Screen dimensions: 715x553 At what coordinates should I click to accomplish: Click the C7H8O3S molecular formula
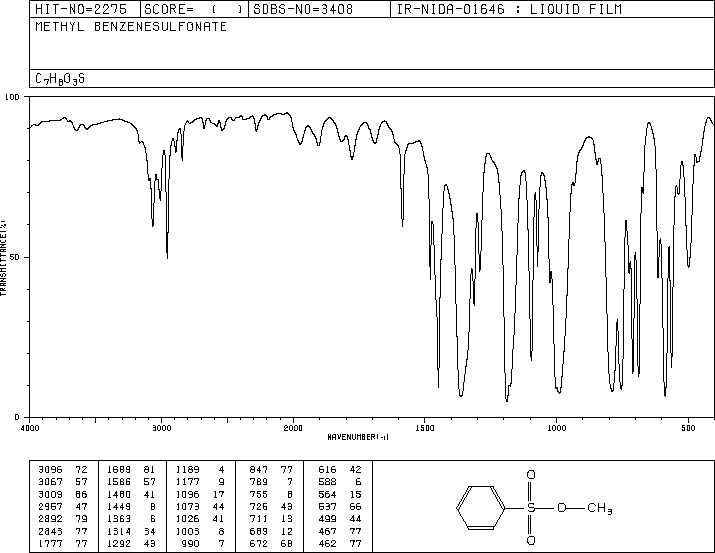pos(60,79)
